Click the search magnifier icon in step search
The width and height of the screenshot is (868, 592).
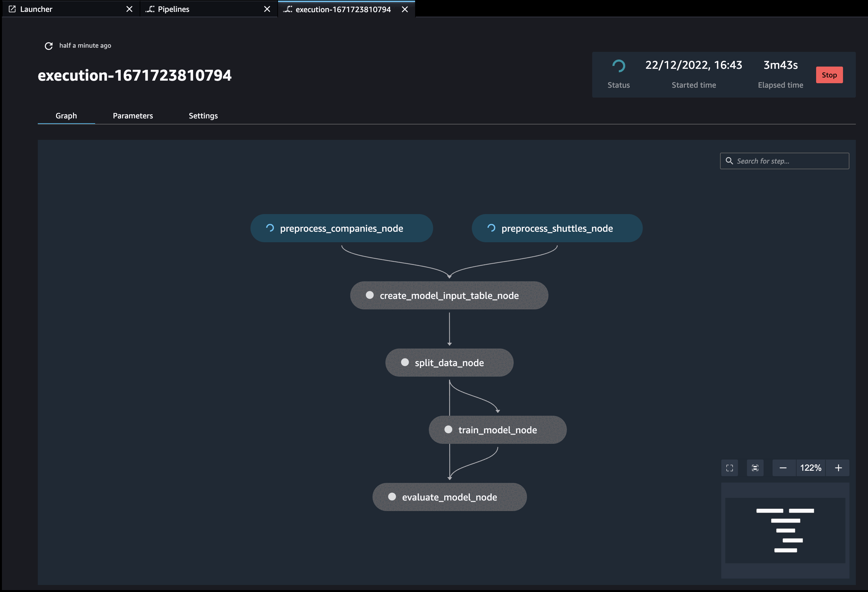(729, 161)
